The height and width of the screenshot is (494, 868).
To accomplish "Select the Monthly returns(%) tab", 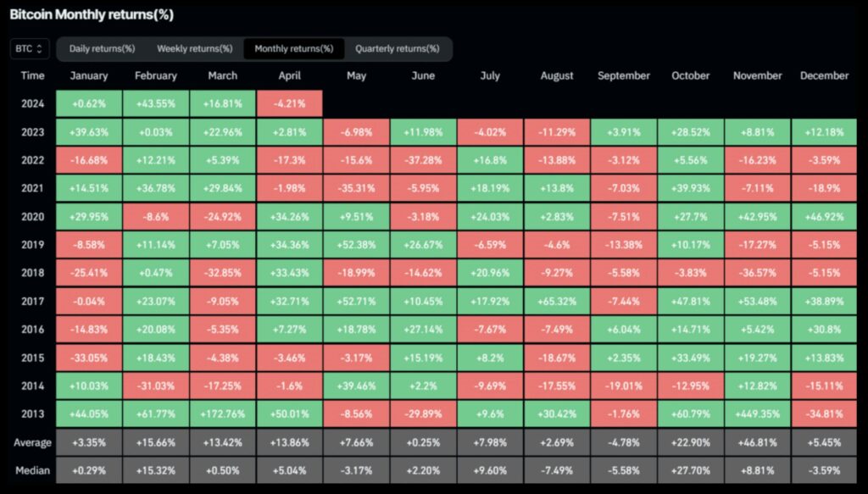I will (x=293, y=48).
